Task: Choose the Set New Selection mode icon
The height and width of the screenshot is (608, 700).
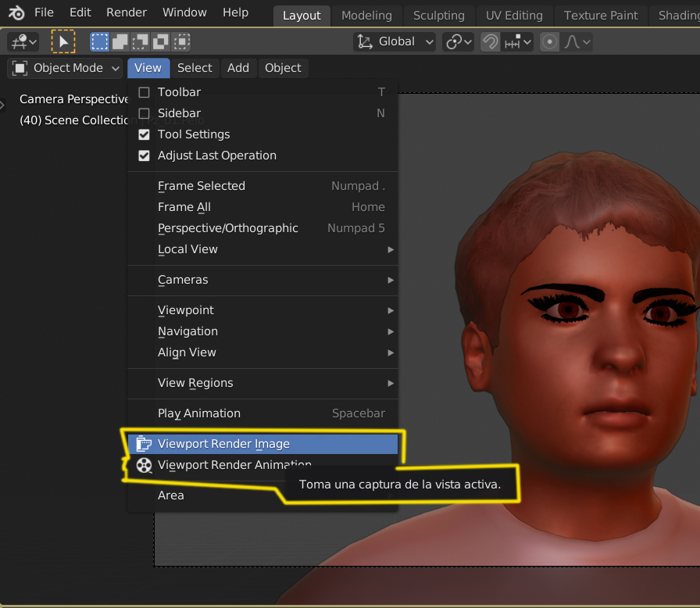Action: (100, 41)
